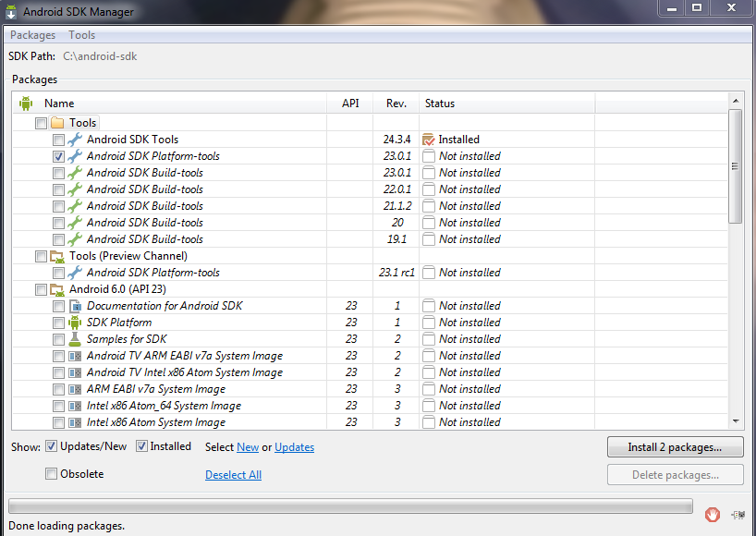The height and width of the screenshot is (536, 756).
Task: Click the package list scroll down arrow
Action: tap(736, 420)
